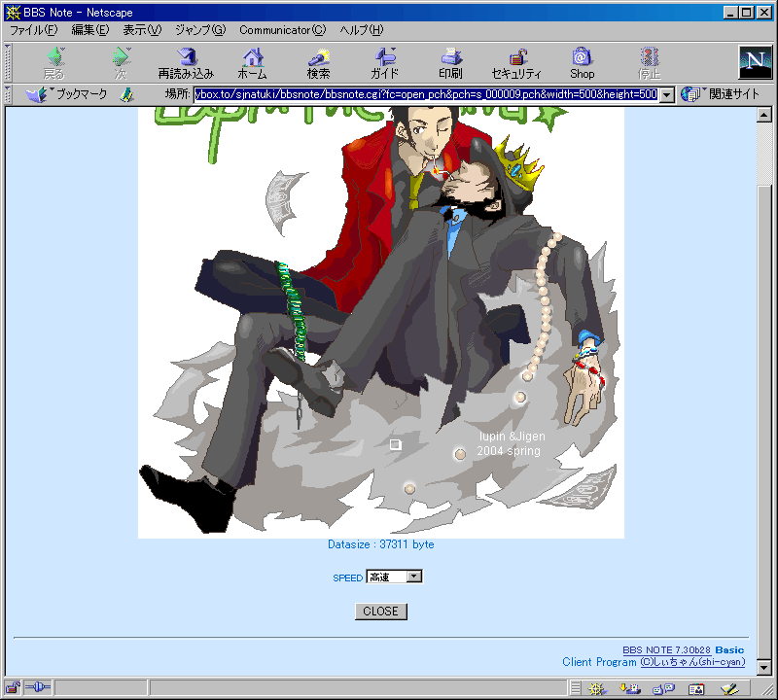
Task: Open the 編集(E) menu
Action: tap(89, 30)
